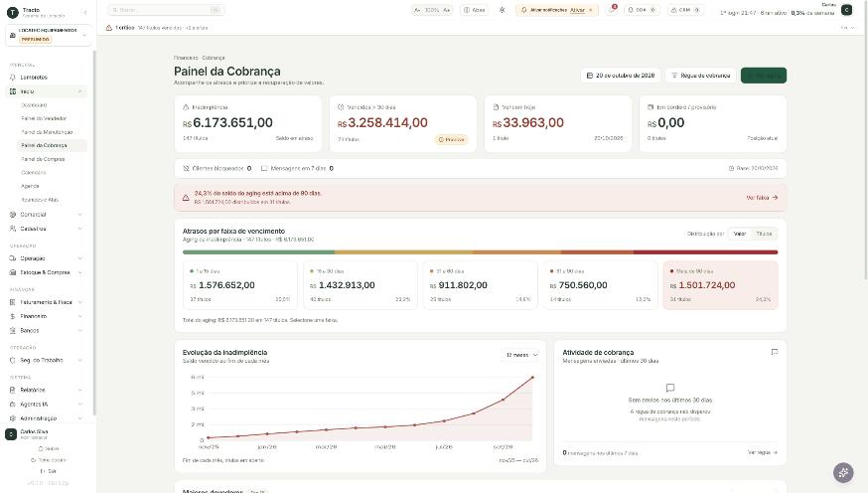Viewport: 868px width, 493px height.
Task: Open Régua de cobrança button
Action: click(700, 76)
